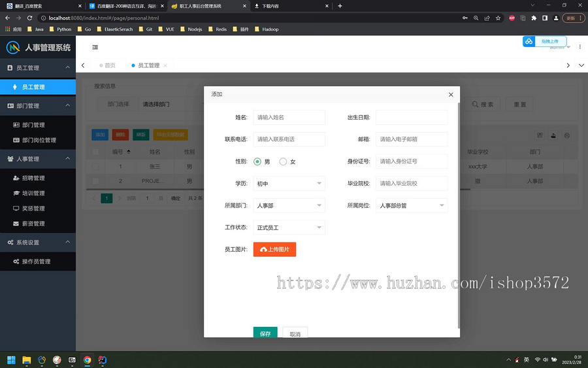Click the table print icon

(x=566, y=135)
